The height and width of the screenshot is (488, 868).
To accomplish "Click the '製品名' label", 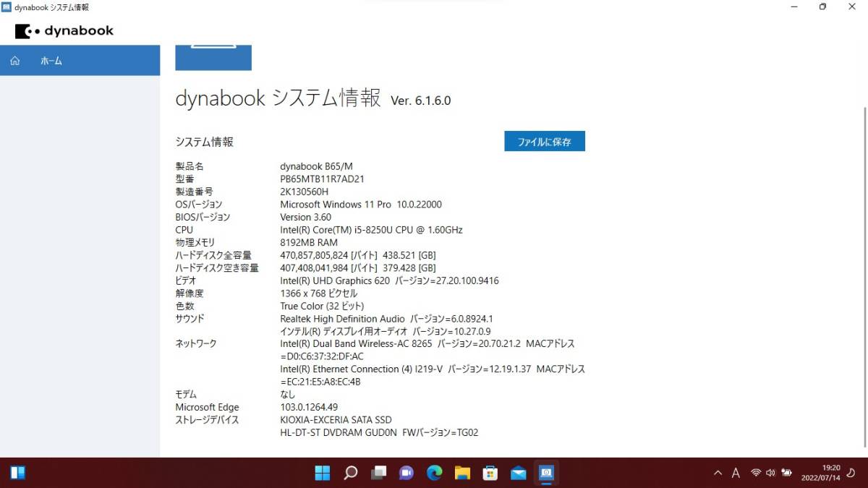I will [x=190, y=166].
